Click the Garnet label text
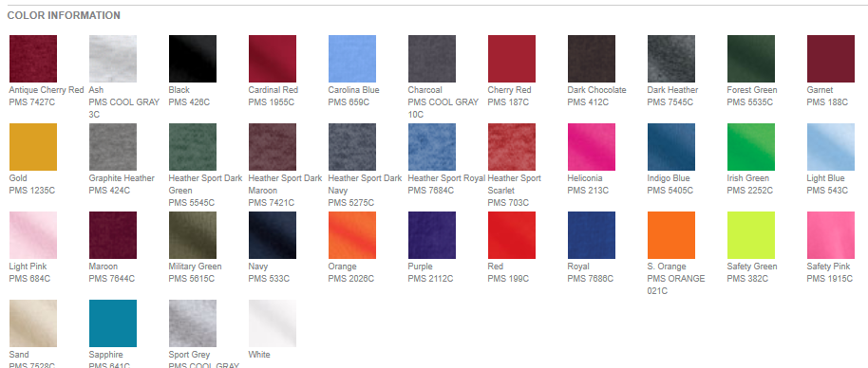 [x=820, y=90]
